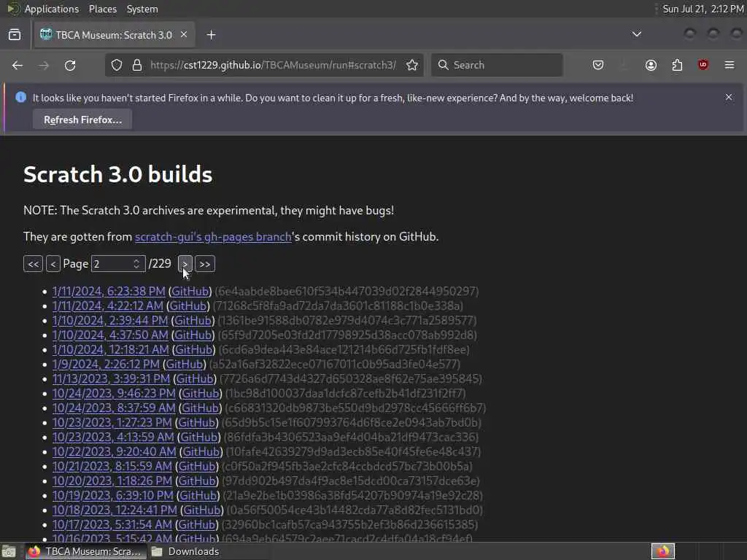Open a new tab with plus button
747x560 pixels.
211,35
